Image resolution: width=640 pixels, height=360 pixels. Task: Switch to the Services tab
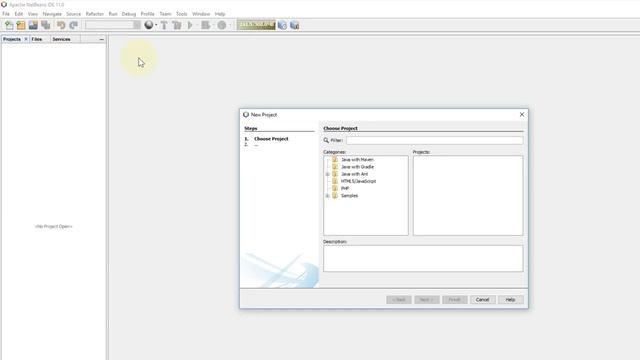(61, 39)
